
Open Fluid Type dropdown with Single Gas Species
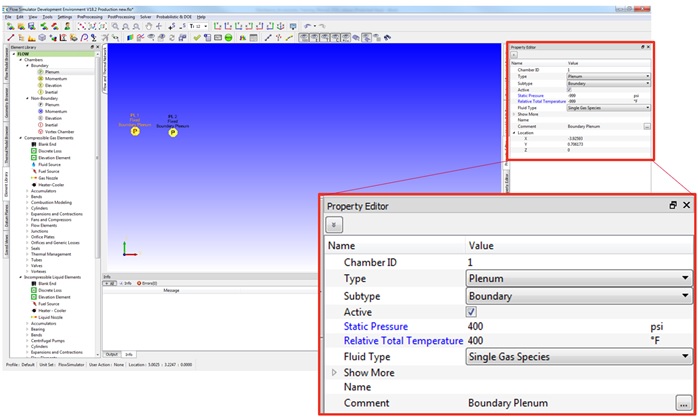pos(577,355)
